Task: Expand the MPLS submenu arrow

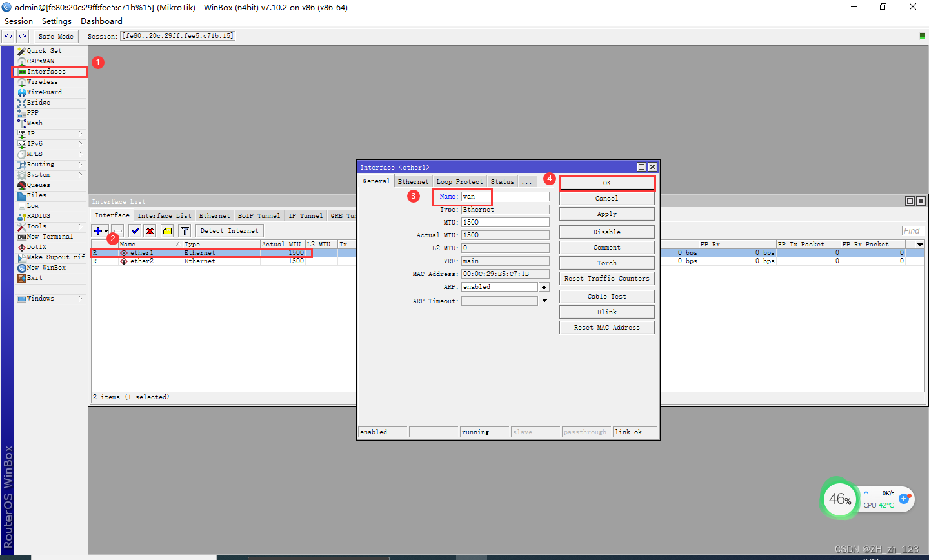Action: pos(80,154)
